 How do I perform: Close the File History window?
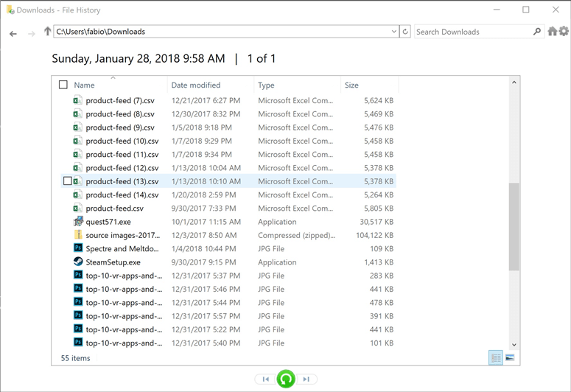point(556,10)
